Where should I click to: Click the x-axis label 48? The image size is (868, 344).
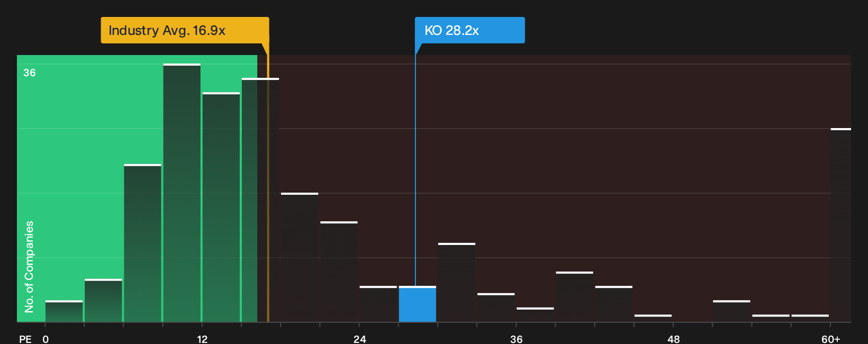674,339
